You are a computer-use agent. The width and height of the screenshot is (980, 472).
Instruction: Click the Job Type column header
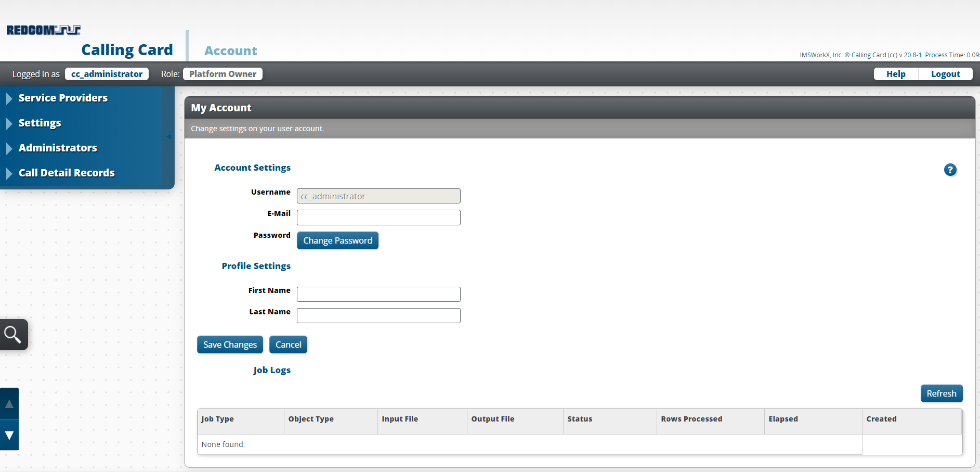tap(217, 419)
